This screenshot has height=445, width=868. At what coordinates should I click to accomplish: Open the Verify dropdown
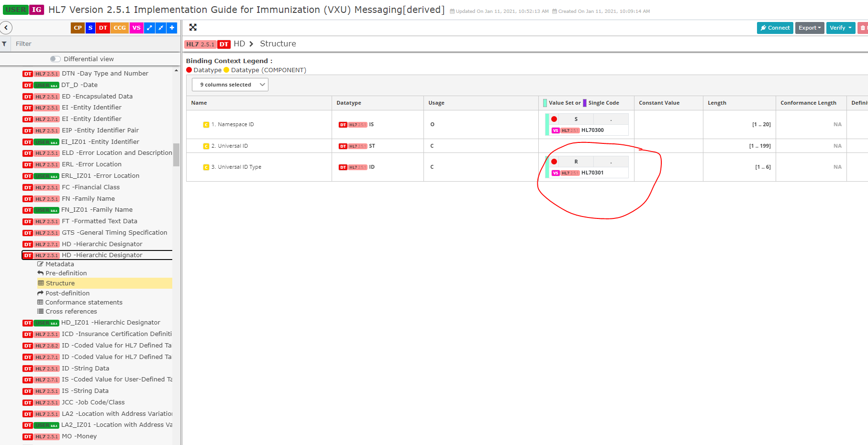coord(840,28)
